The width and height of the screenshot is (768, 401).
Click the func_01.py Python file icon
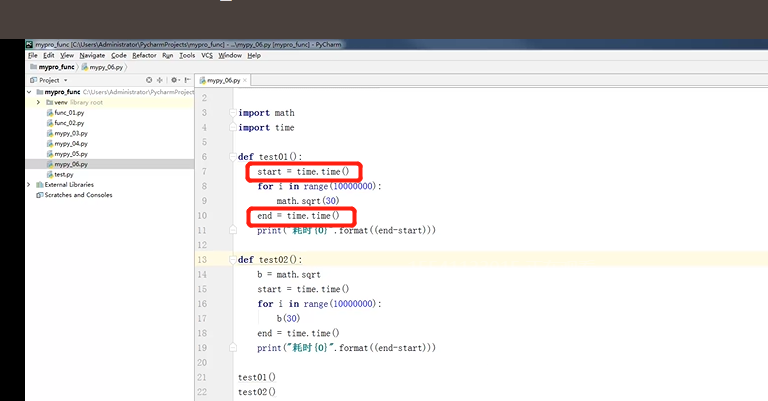(x=49, y=113)
